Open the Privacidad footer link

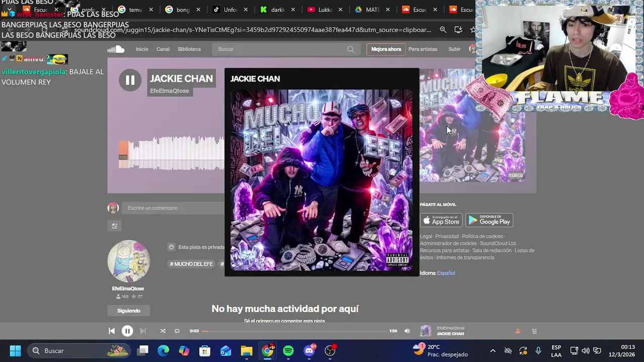pyautogui.click(x=447, y=236)
